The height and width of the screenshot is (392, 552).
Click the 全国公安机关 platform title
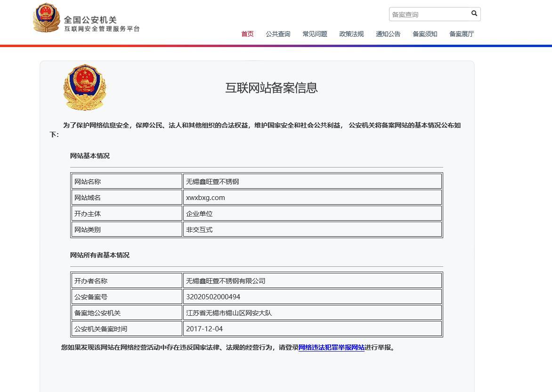point(90,20)
